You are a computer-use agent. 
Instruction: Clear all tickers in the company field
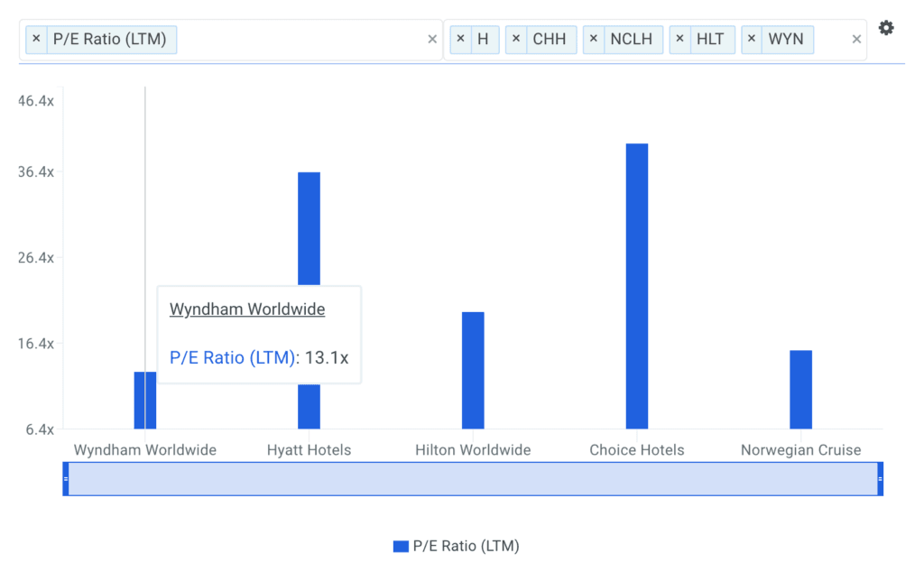[x=856, y=40]
